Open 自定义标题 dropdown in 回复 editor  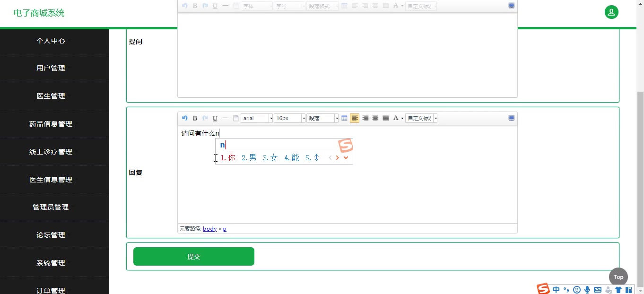pyautogui.click(x=421, y=118)
